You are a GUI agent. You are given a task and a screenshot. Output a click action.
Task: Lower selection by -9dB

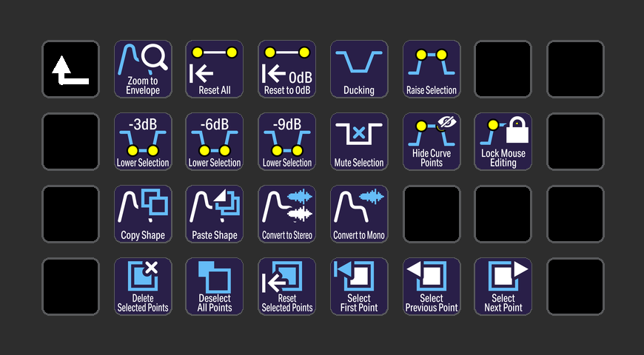pos(287,141)
